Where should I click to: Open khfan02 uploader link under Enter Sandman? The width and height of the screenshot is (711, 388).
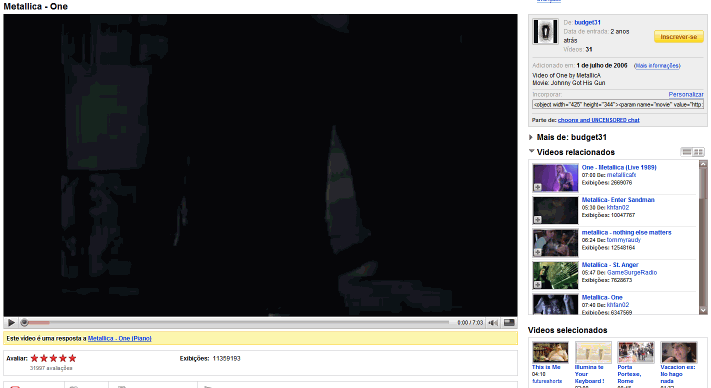point(618,208)
